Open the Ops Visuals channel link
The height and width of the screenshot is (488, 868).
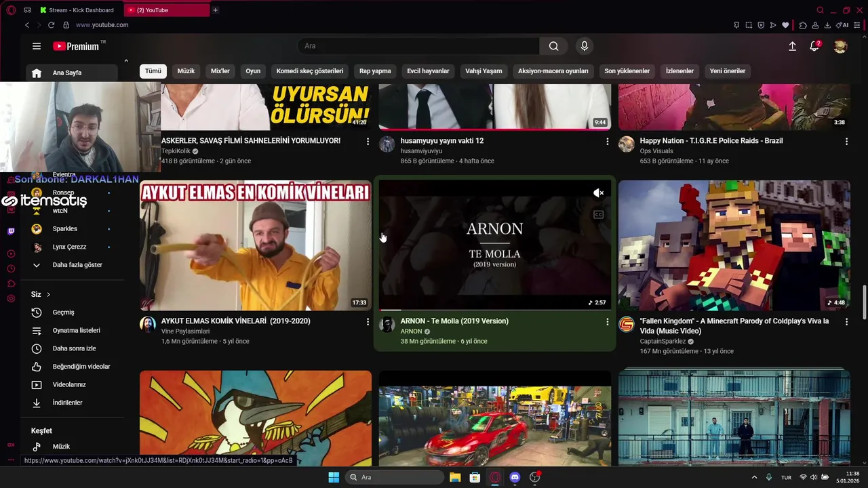(x=656, y=151)
